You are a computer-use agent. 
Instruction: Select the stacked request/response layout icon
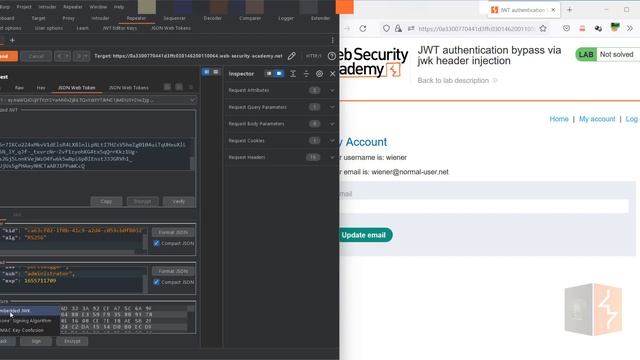click(216, 72)
